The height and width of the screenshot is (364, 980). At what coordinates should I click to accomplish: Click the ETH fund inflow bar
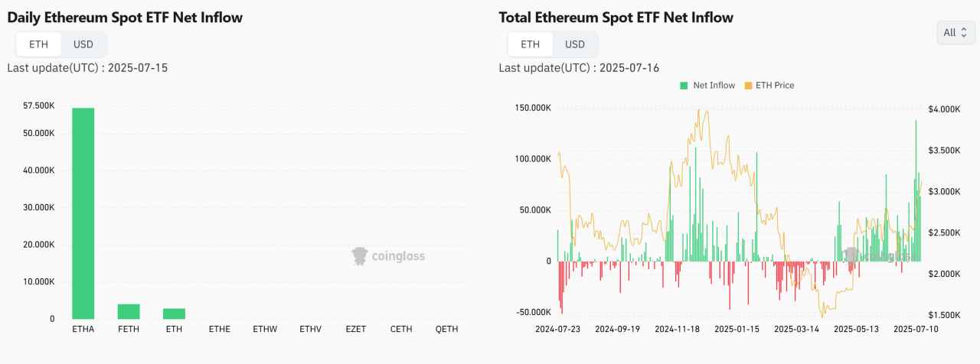pyautogui.click(x=174, y=314)
